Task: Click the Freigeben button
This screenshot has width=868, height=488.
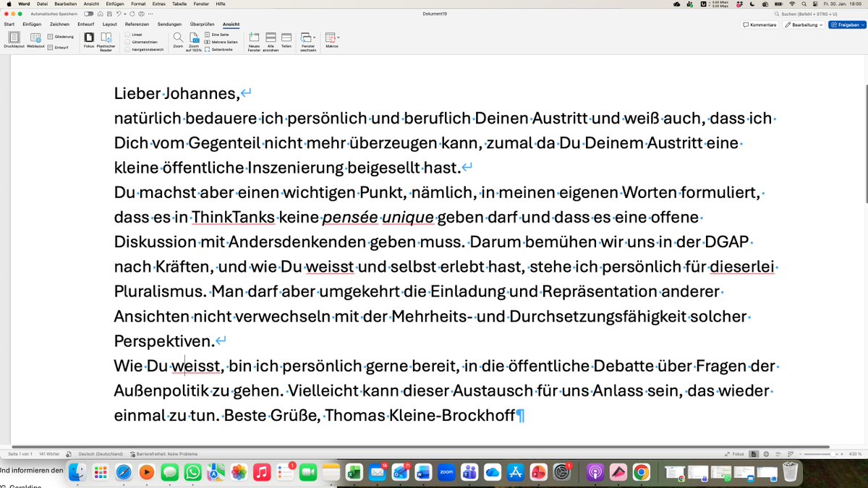Action: (847, 24)
